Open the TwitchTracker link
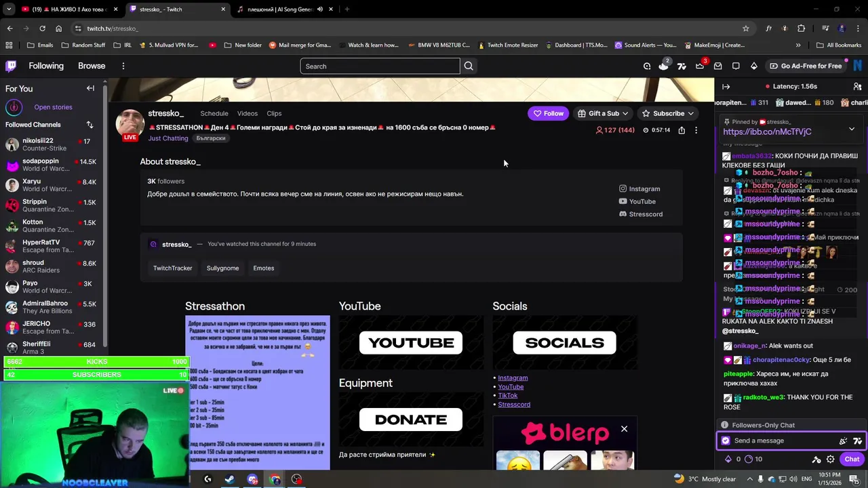The width and height of the screenshot is (868, 488). click(173, 268)
